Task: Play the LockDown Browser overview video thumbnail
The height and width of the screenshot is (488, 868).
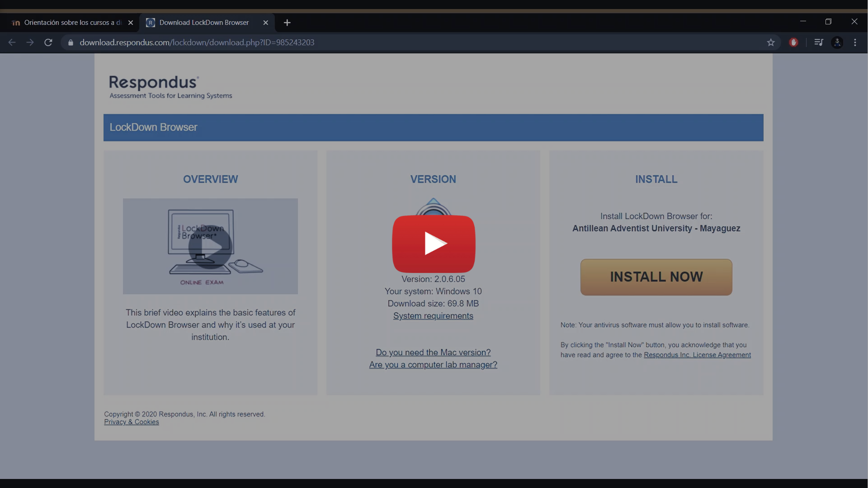Action: [210, 247]
